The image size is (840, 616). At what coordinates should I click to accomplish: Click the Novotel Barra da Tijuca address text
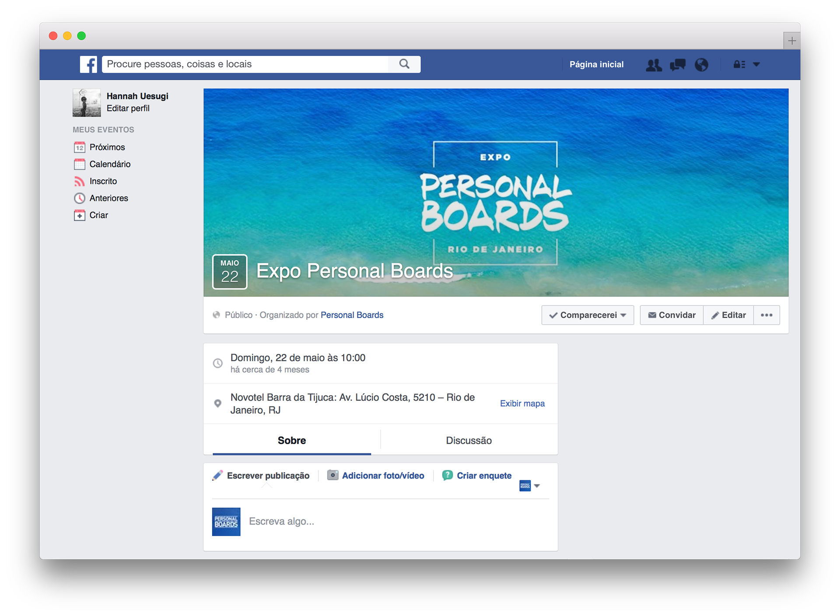(353, 404)
